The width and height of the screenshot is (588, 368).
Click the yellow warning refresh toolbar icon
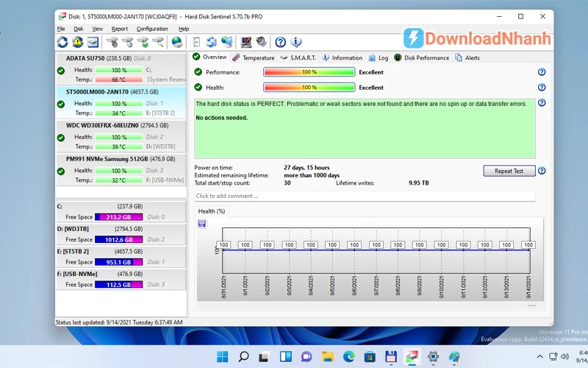click(78, 42)
